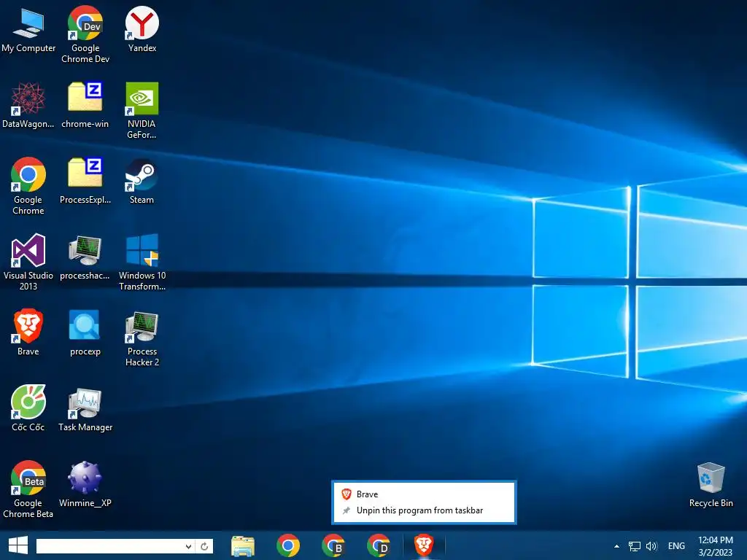
Task: Show hidden tray icons arrow
Action: click(x=617, y=546)
